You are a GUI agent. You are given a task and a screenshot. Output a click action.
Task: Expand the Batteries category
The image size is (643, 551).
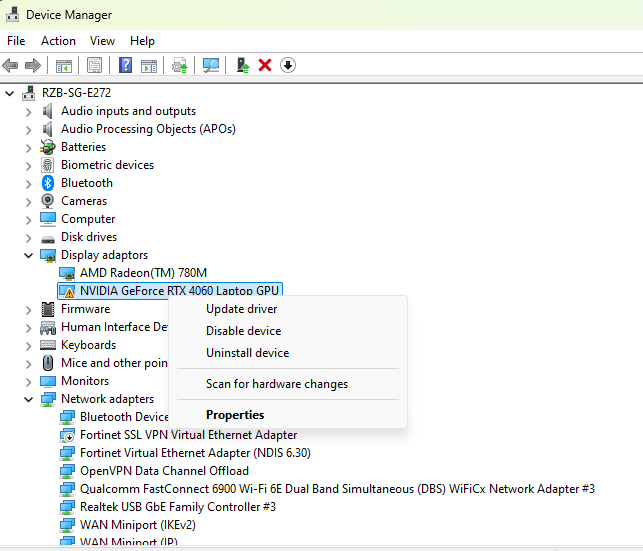[x=28, y=148]
